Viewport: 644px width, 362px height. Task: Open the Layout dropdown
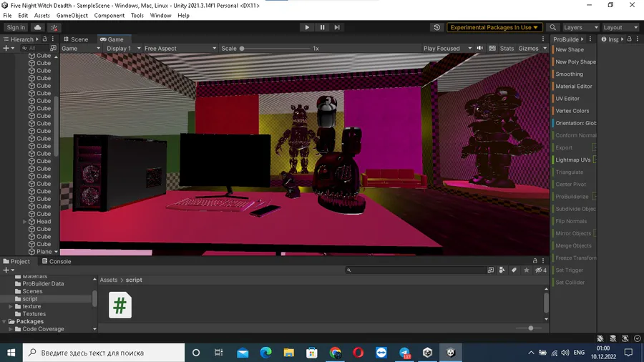click(620, 27)
